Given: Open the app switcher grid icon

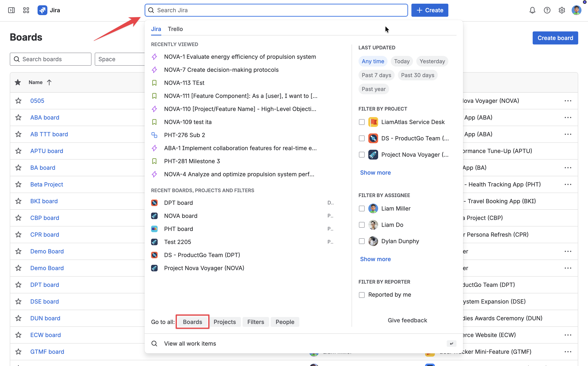Looking at the screenshot, I should [26, 10].
